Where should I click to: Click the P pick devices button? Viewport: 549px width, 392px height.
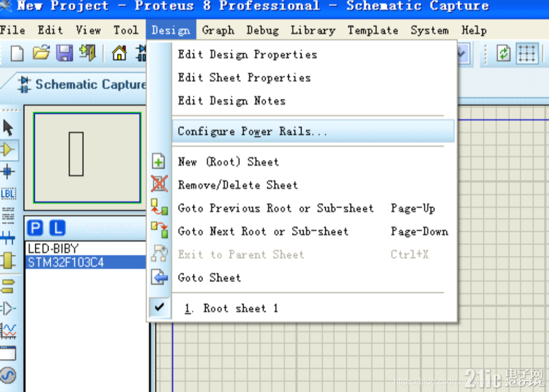point(35,228)
